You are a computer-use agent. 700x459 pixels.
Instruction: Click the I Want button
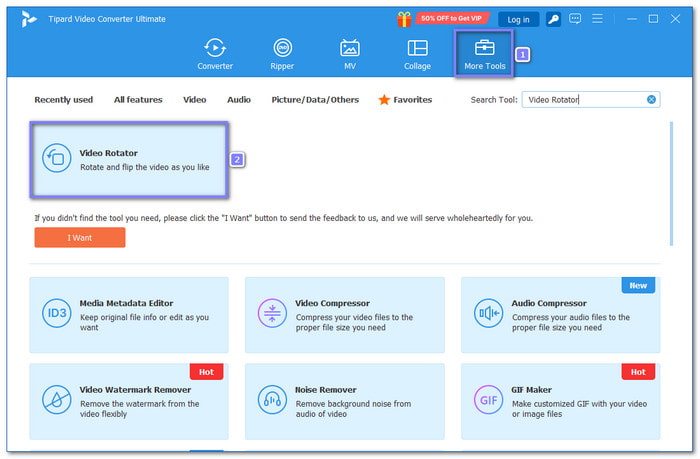coord(80,238)
